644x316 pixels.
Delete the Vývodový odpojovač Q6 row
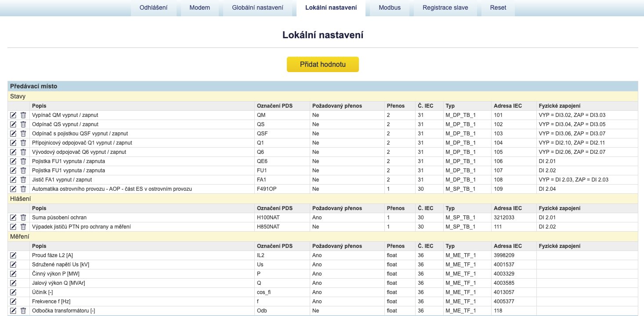tap(23, 152)
